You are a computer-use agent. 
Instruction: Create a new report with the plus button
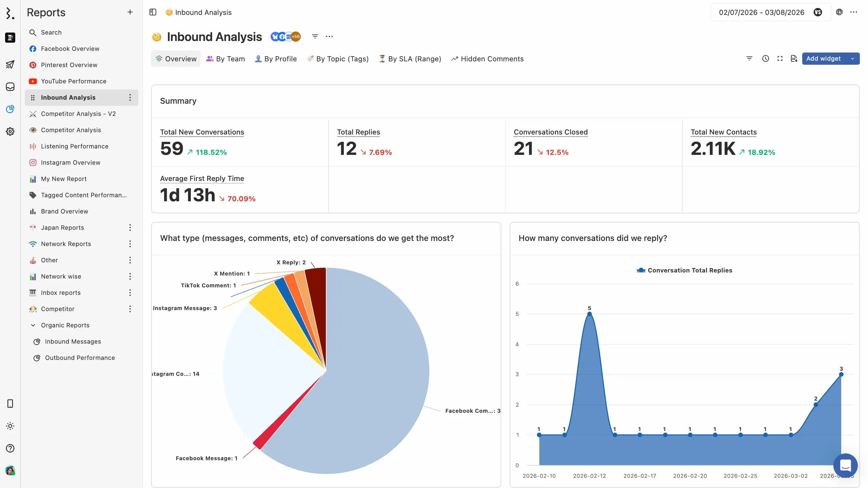(x=130, y=12)
